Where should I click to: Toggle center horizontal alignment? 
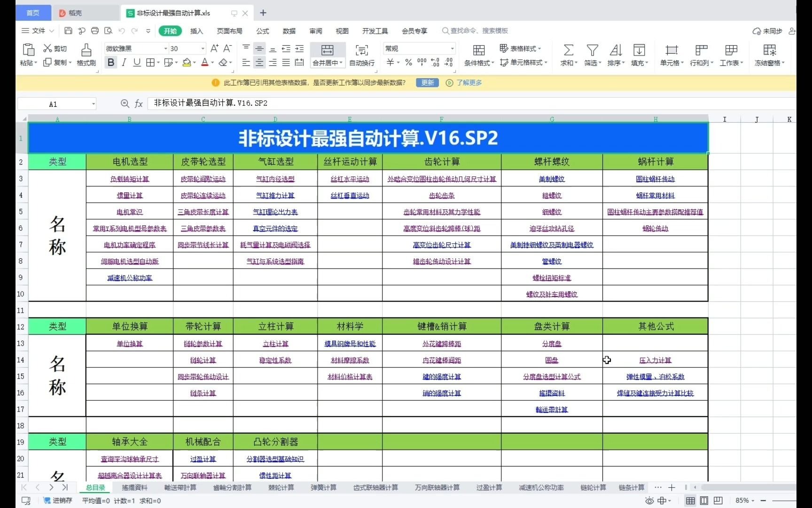259,62
